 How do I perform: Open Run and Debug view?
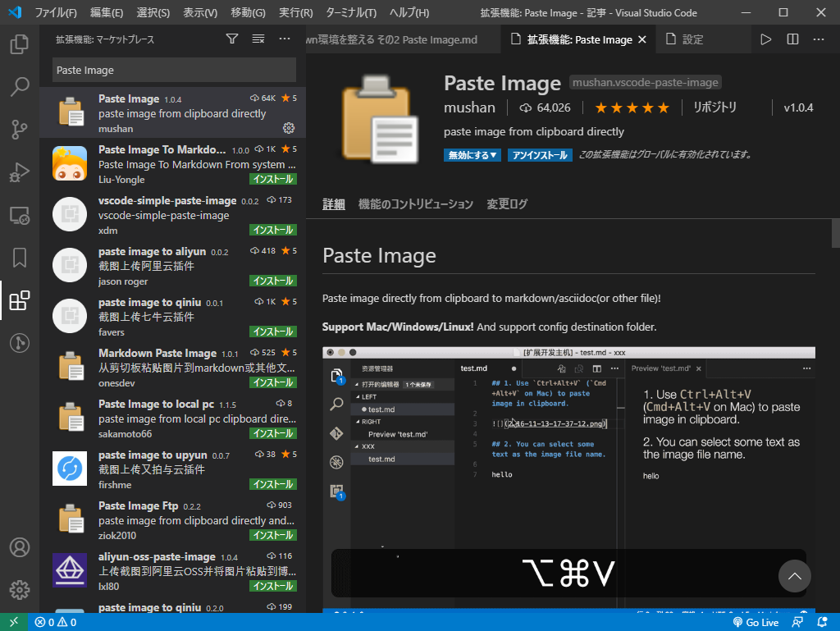pyautogui.click(x=20, y=172)
